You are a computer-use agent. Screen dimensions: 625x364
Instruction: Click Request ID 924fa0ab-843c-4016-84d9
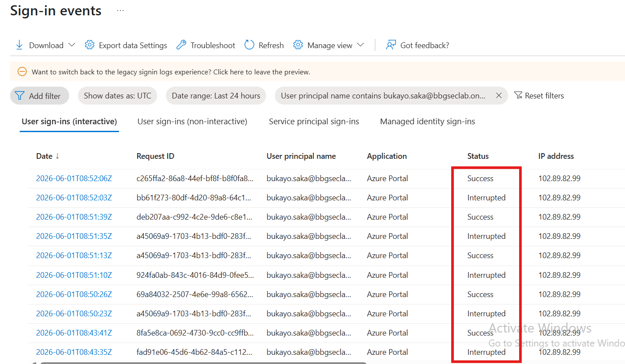[195, 275]
